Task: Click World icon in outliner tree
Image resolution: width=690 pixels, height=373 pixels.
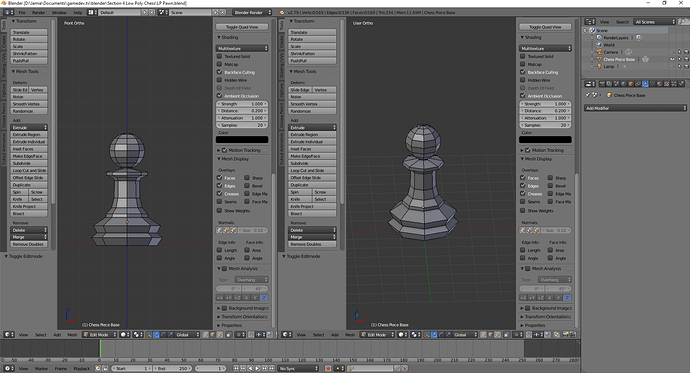Action: (599, 45)
